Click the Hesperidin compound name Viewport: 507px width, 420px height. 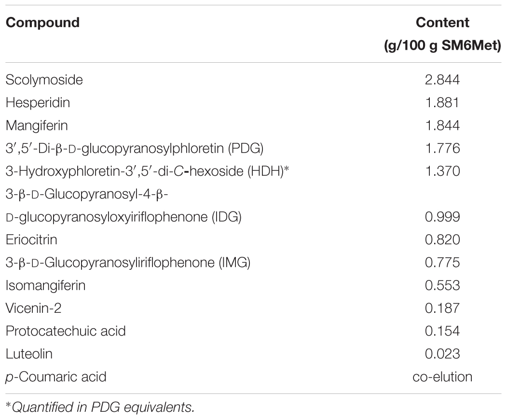38,102
